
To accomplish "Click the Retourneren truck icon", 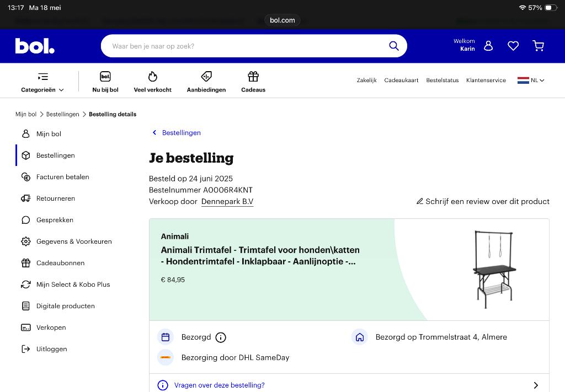I will pyautogui.click(x=25, y=198).
